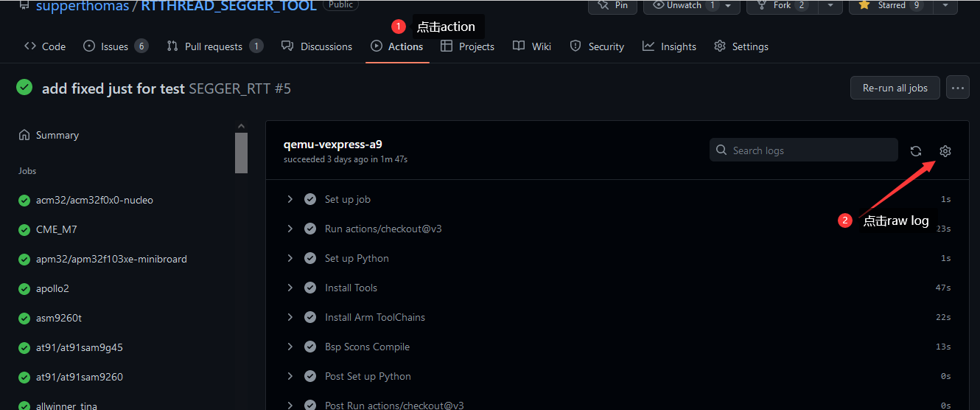980x410 pixels.
Task: Click the Issues count badge 6
Action: pyautogui.click(x=141, y=46)
